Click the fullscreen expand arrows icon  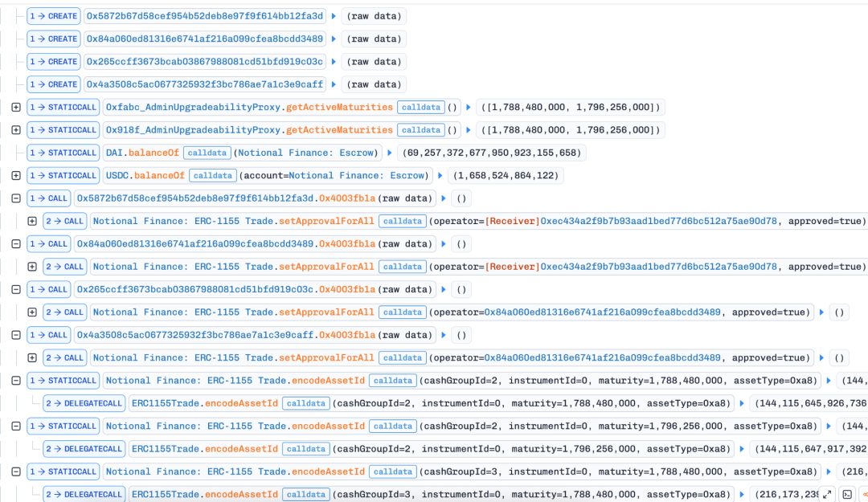coord(827,494)
